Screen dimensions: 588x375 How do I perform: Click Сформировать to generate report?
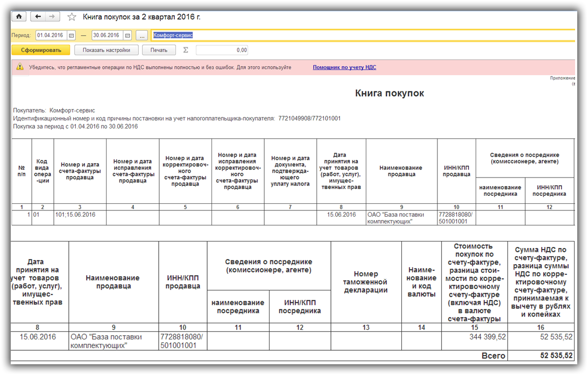coord(40,50)
